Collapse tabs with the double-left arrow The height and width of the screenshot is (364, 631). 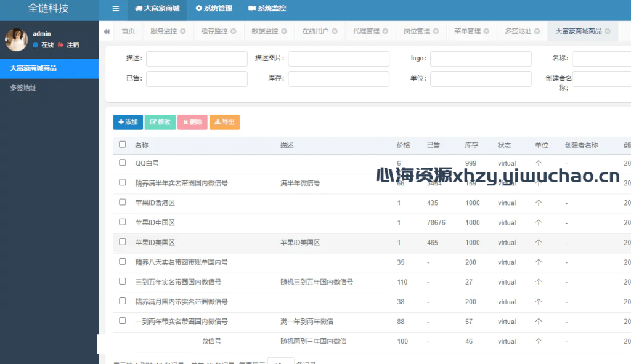point(107,31)
